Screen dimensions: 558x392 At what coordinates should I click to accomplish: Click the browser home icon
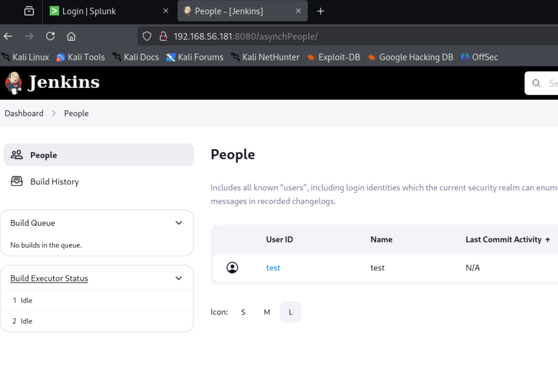click(x=71, y=36)
